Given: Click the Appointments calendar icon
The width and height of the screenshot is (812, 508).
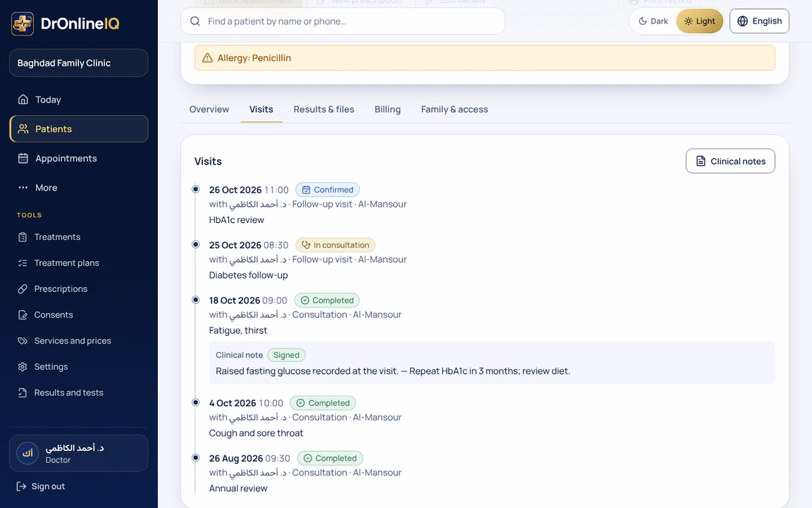Looking at the screenshot, I should tap(23, 159).
